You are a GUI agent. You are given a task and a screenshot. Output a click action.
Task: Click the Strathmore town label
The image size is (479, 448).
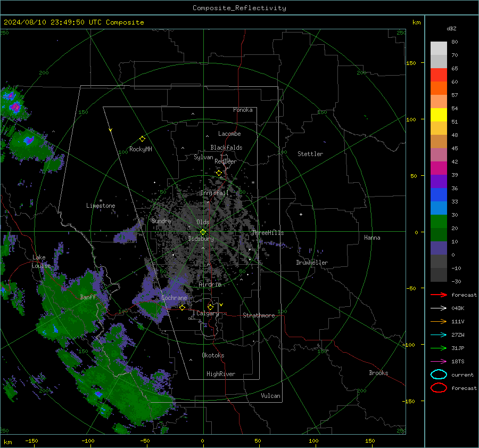(x=259, y=315)
